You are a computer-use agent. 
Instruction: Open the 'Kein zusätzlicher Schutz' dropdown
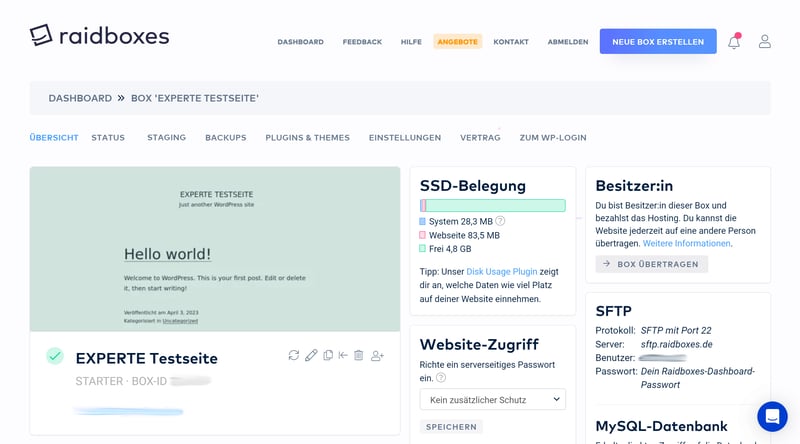[x=492, y=399]
